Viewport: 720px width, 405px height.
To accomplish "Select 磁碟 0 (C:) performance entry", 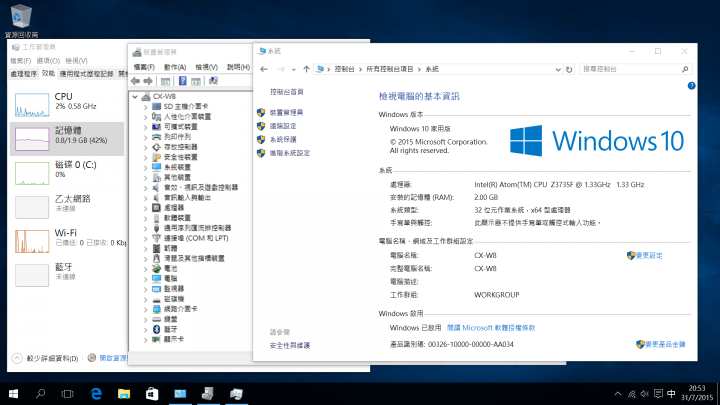I will [x=67, y=172].
